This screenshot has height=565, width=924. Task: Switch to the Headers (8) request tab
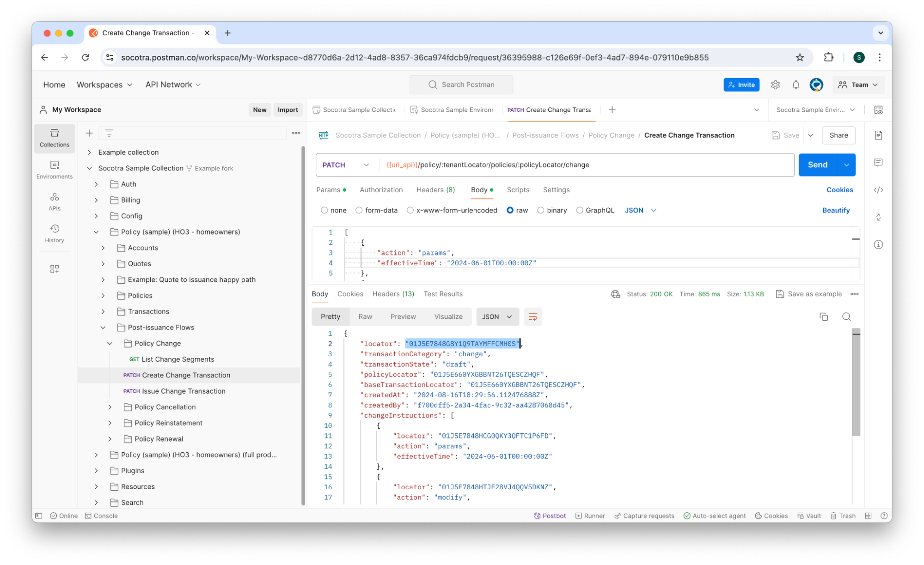[435, 190]
